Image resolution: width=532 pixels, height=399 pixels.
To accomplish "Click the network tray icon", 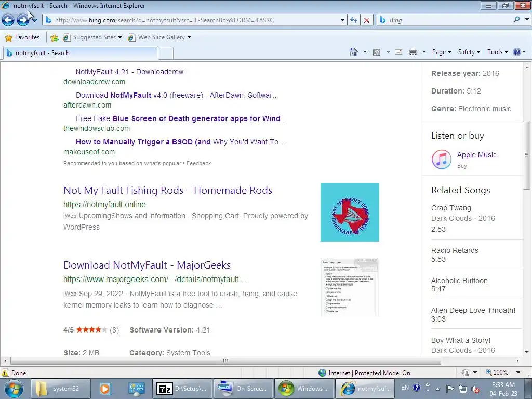I will (463, 389).
